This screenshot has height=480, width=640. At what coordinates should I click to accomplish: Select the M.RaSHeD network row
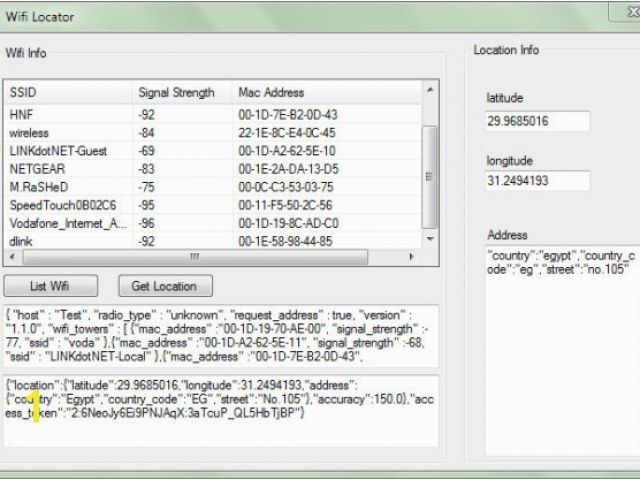[x=212, y=187]
